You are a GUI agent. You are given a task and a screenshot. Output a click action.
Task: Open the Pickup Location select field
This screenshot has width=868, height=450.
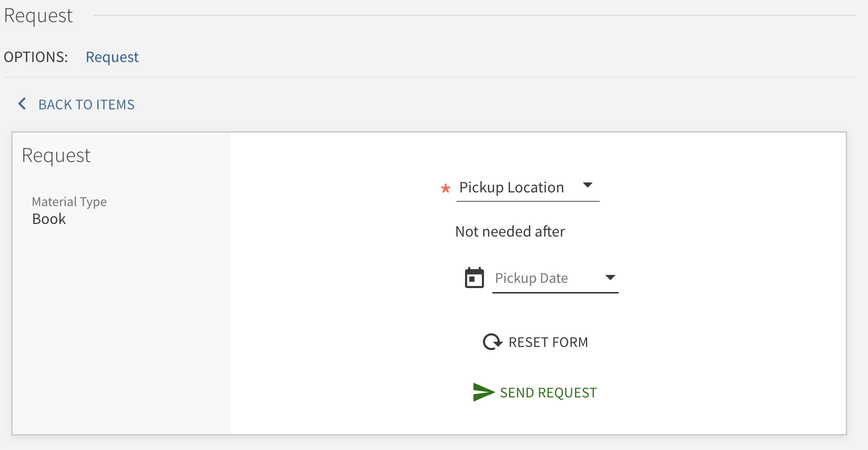point(528,188)
